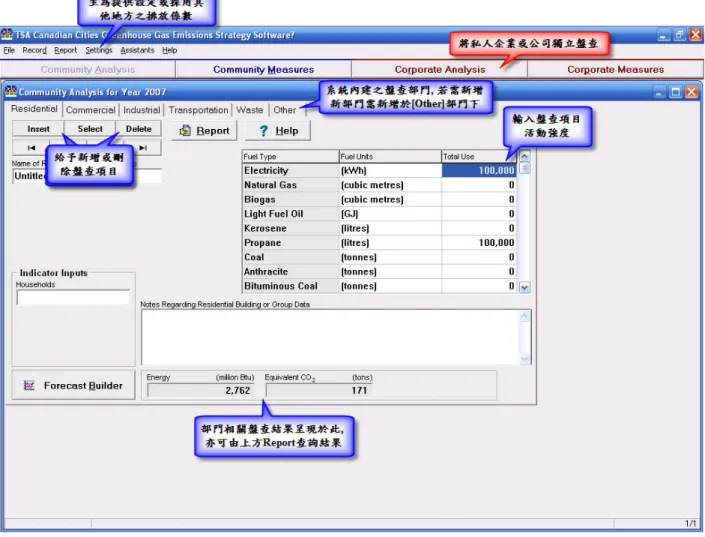Click the Fuel Units column header
705x537 pixels.
(390, 157)
